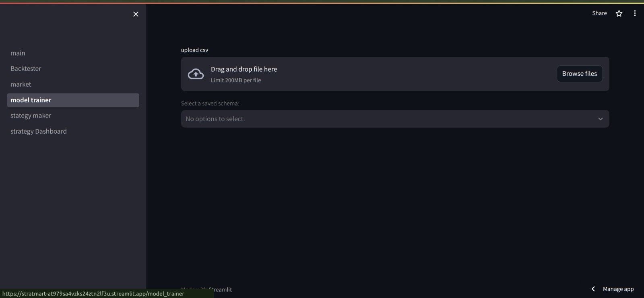Screen dimensions: 644x298
Task: Click the 'Drag and drop file here' area
Action: tap(395, 74)
